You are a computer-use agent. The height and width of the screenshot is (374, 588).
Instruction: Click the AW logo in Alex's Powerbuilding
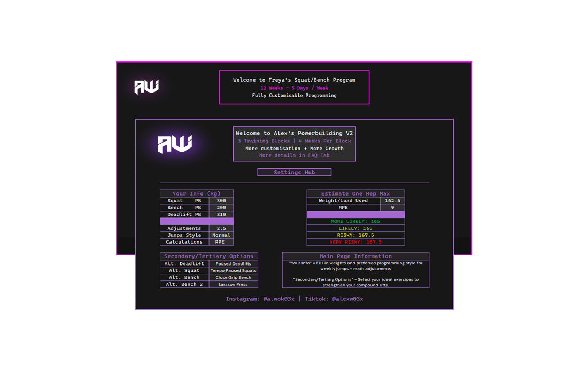point(175,144)
